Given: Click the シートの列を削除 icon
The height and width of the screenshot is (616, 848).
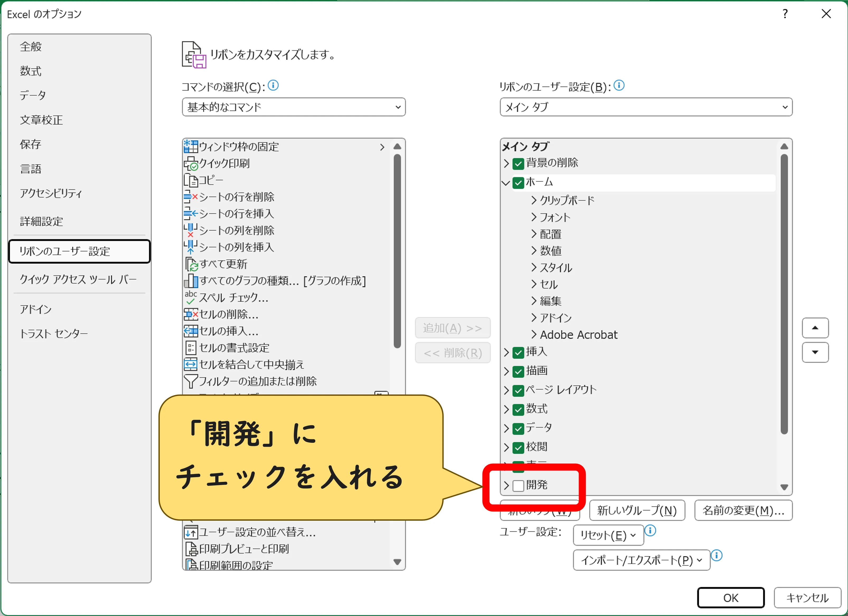Looking at the screenshot, I should pos(191,230).
